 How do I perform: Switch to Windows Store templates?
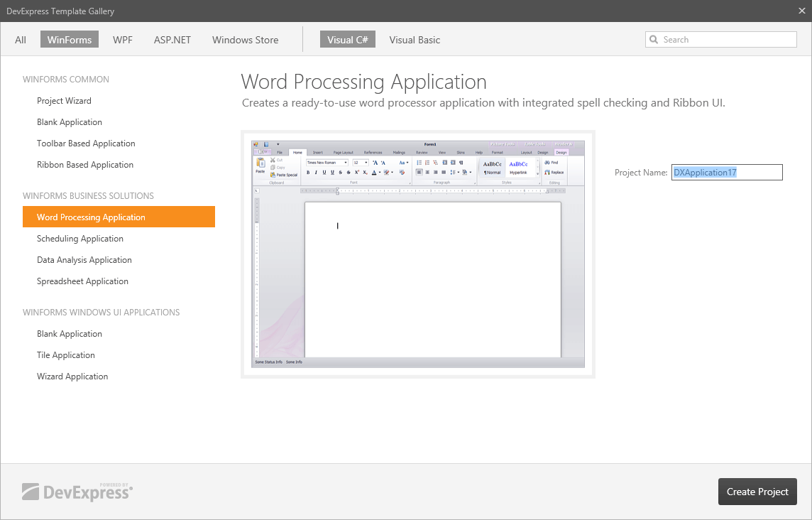point(245,40)
